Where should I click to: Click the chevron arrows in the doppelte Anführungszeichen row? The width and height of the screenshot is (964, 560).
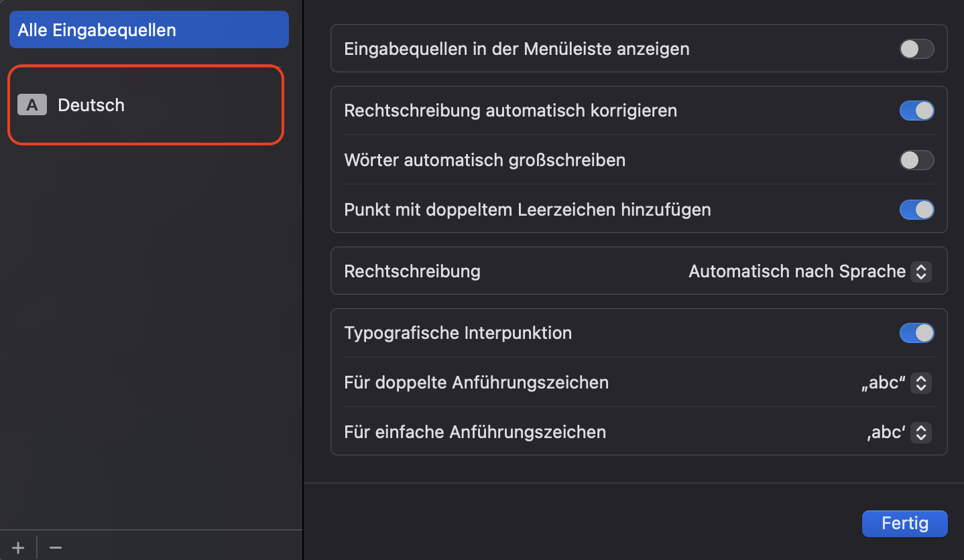click(x=921, y=382)
